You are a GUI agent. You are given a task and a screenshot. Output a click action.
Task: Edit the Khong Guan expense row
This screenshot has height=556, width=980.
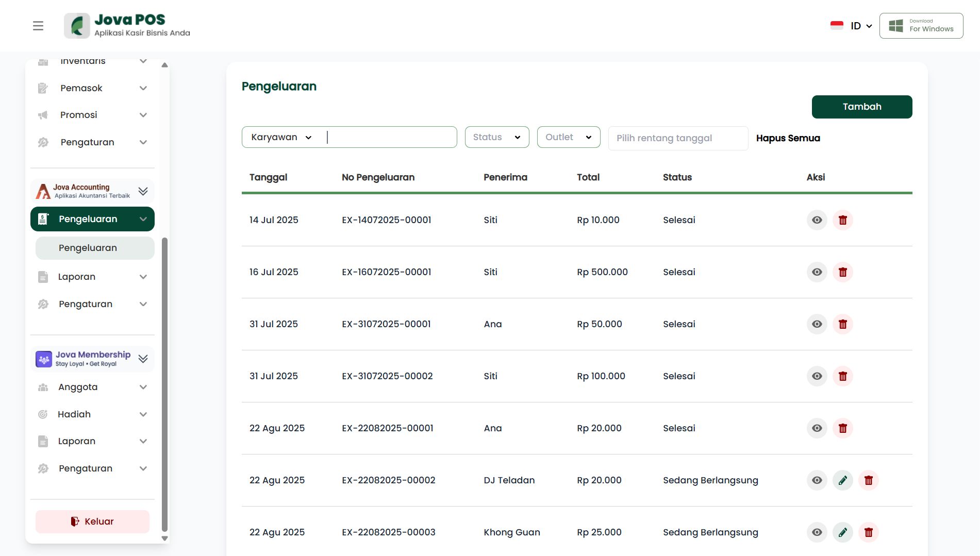click(x=842, y=532)
